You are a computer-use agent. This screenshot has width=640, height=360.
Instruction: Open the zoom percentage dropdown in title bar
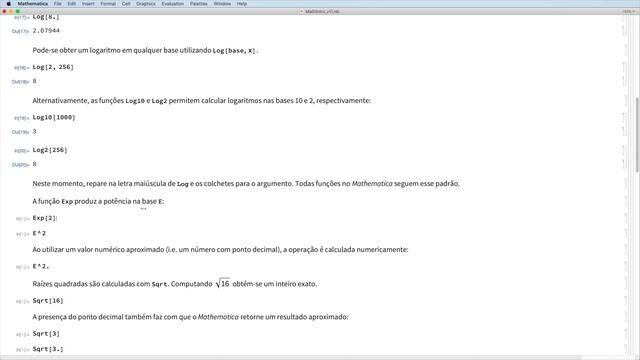(629, 11)
